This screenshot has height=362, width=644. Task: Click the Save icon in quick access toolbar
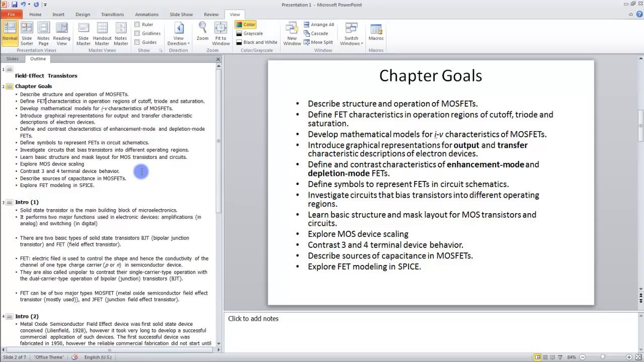[14, 5]
